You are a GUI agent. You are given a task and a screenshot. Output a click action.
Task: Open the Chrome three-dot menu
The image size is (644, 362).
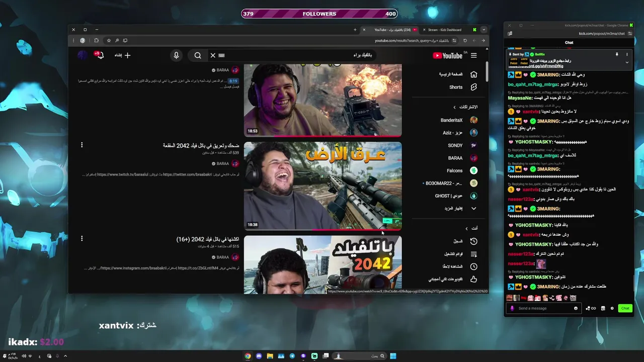[x=73, y=41]
